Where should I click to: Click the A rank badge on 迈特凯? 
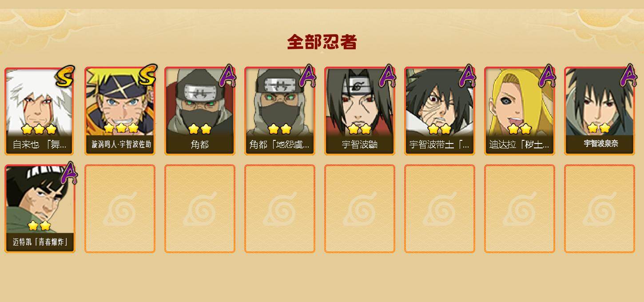pos(68,174)
